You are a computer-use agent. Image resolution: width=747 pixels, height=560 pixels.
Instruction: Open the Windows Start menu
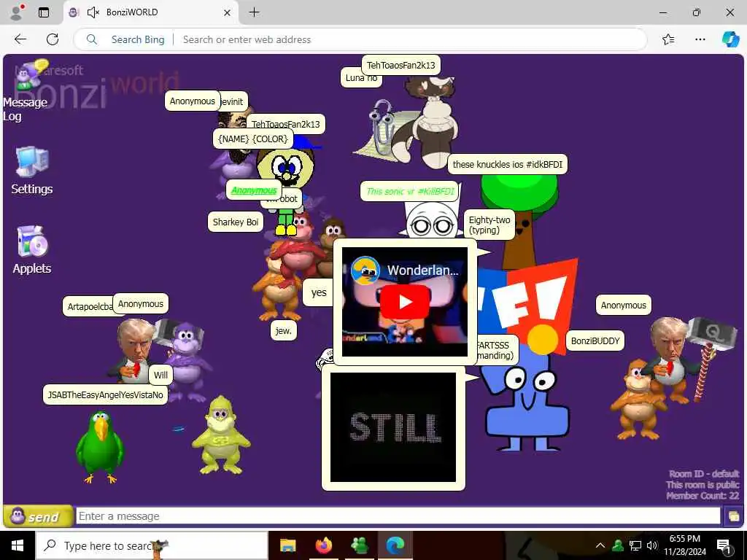[18, 545]
